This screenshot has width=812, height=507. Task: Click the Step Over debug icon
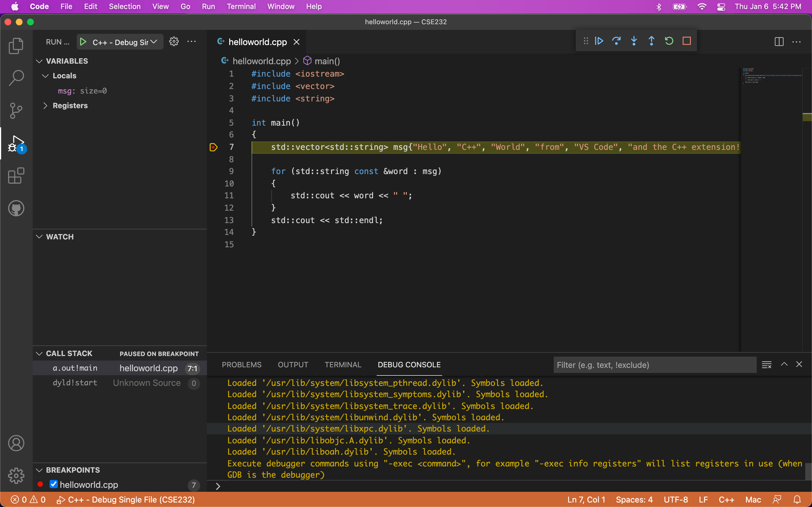point(616,41)
